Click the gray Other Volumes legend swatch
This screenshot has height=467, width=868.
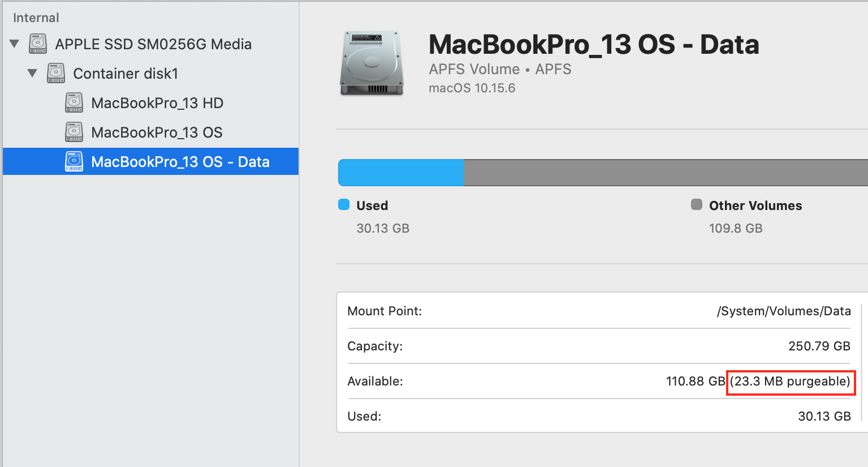click(697, 205)
